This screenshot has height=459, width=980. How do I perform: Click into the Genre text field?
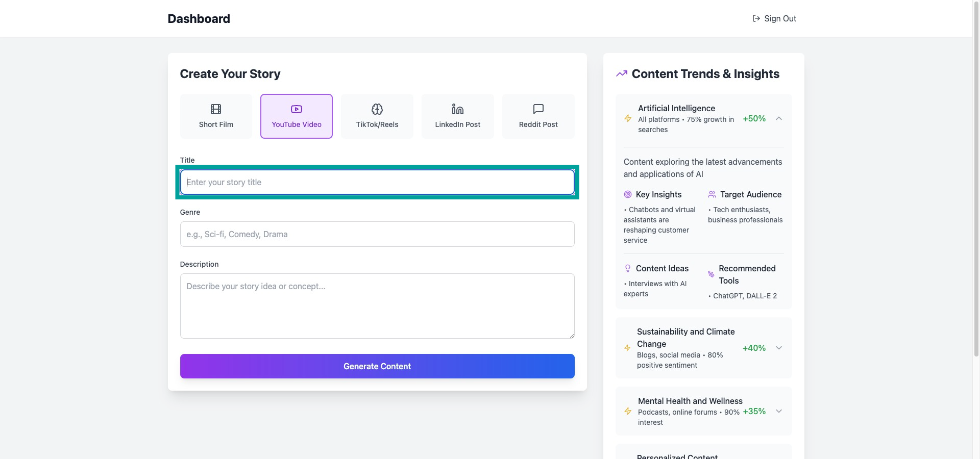pos(377,234)
